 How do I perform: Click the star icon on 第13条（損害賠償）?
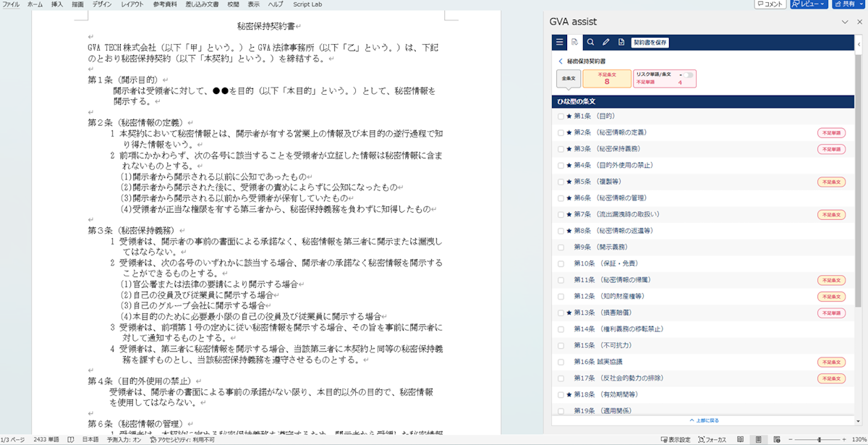[x=569, y=313]
